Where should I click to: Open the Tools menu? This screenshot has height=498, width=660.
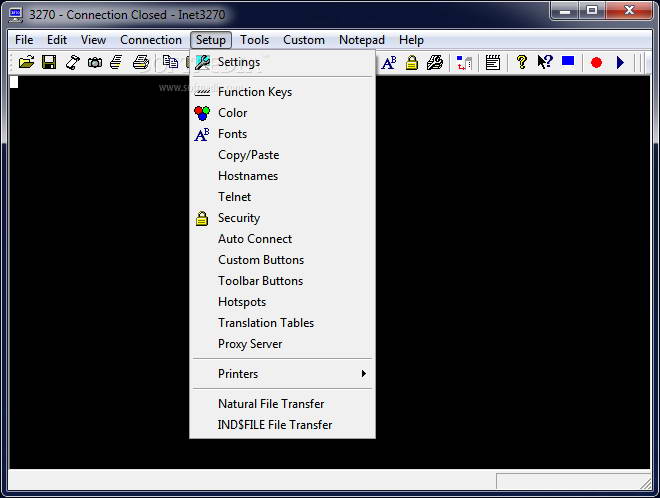254,40
